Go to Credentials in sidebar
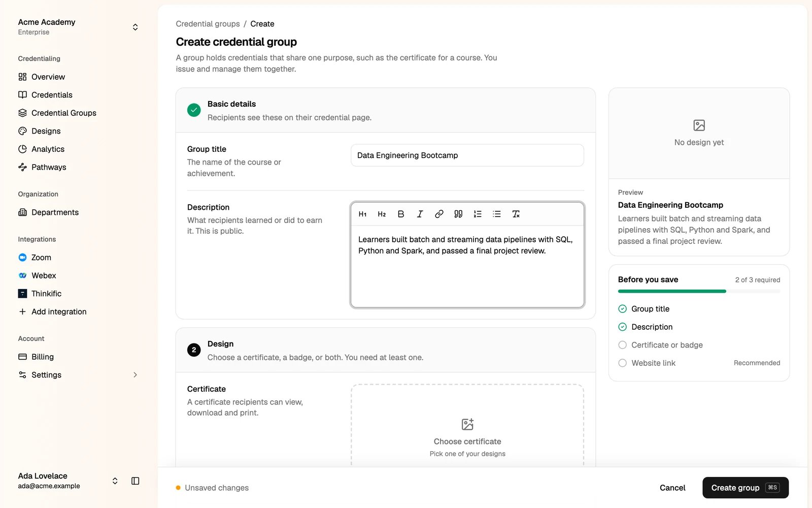The width and height of the screenshot is (812, 508). pos(79,95)
